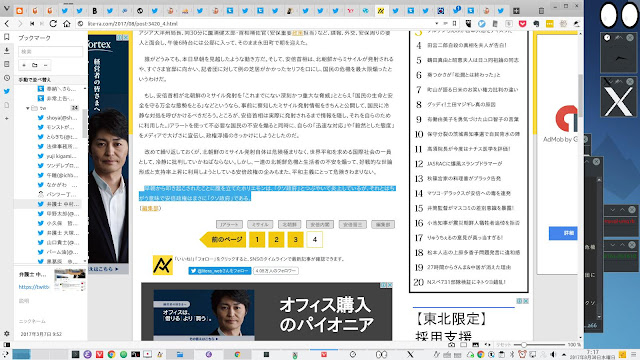Open the Pocket extension
The height and width of the screenshot is (360, 640).
[x=522, y=24]
